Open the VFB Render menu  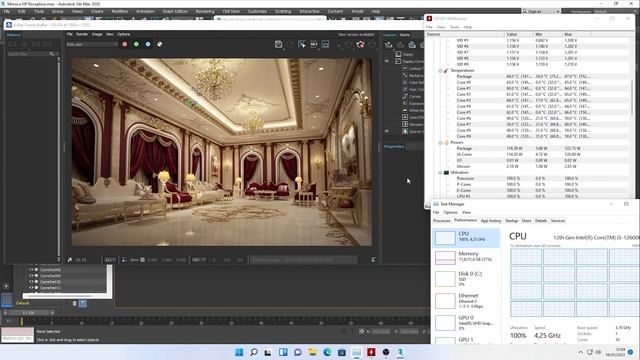click(x=82, y=34)
